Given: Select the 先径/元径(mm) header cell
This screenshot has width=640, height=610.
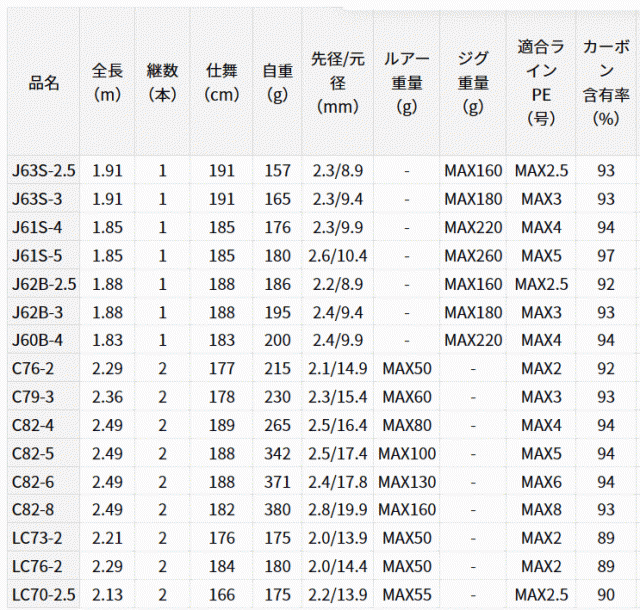Looking at the screenshot, I should (338, 82).
